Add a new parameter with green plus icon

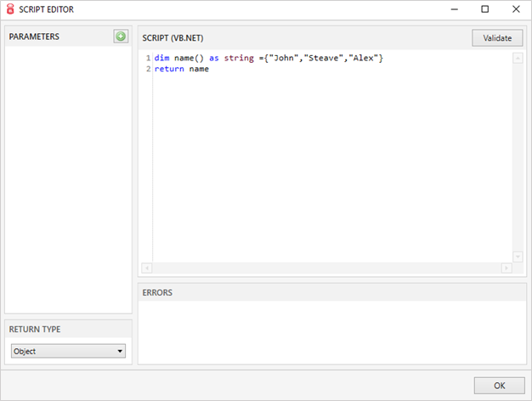pos(121,37)
